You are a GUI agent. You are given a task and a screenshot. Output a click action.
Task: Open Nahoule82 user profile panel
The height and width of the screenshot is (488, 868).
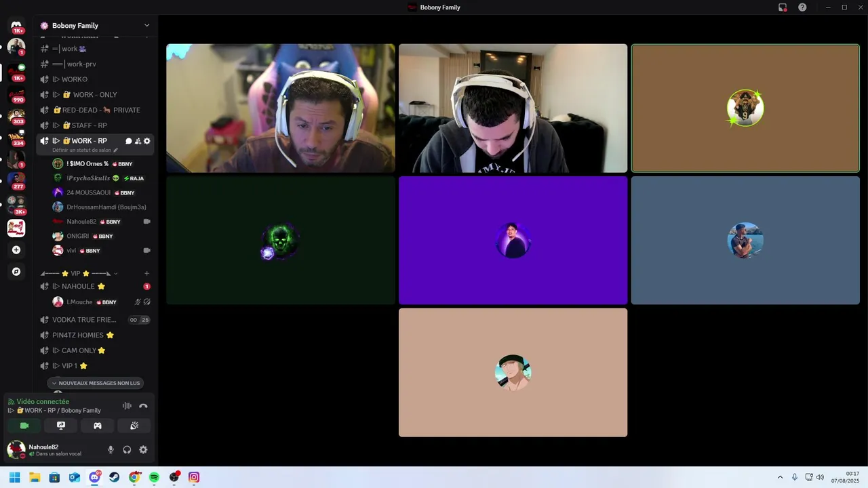tap(54, 449)
